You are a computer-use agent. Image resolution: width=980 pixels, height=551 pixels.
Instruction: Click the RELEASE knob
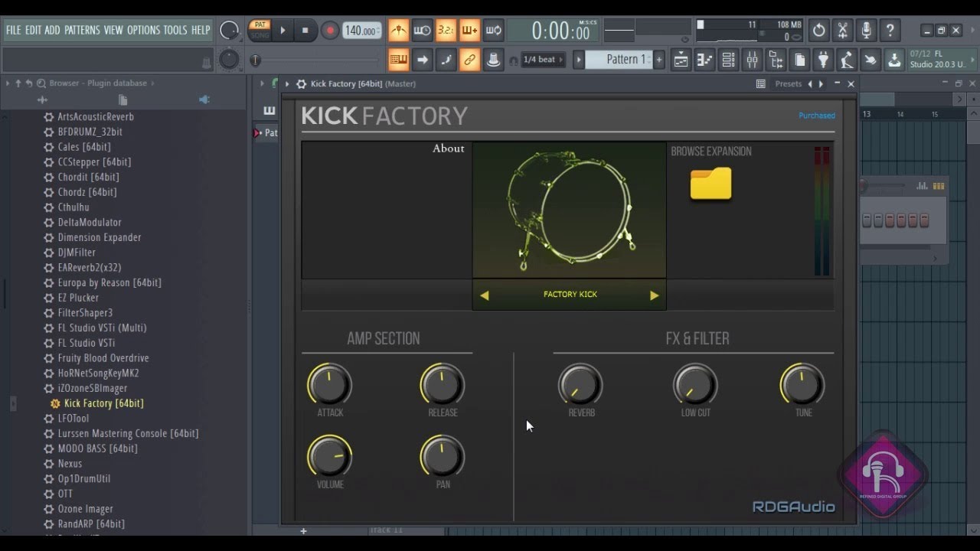(443, 384)
